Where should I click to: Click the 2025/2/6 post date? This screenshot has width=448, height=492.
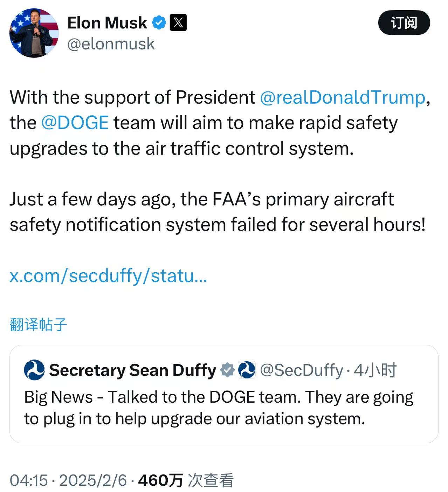tap(93, 480)
